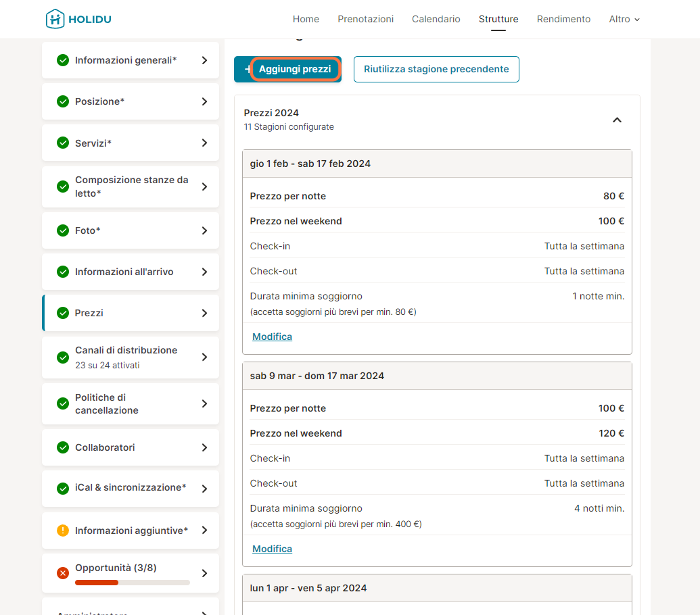Open Foto section chevron
This screenshot has height=615, width=700.
(x=204, y=230)
